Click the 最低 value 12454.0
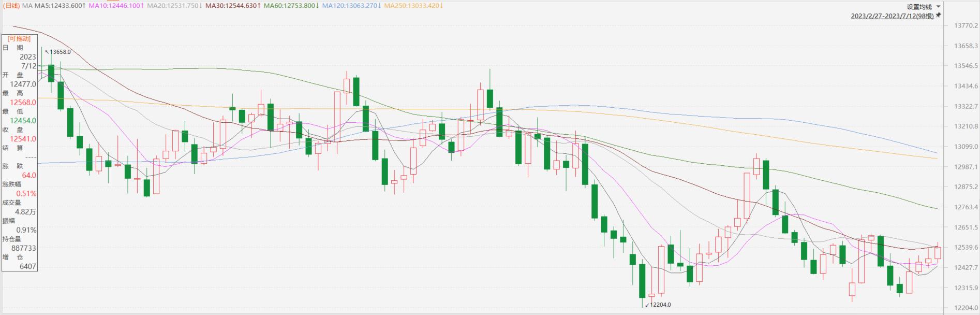 point(23,121)
